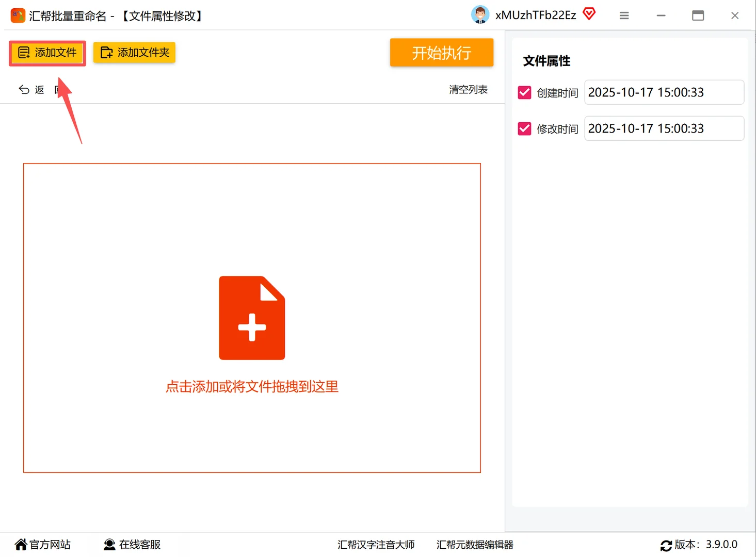Click the 修改时间 date field
Screen dimensions: 756x557
click(664, 128)
